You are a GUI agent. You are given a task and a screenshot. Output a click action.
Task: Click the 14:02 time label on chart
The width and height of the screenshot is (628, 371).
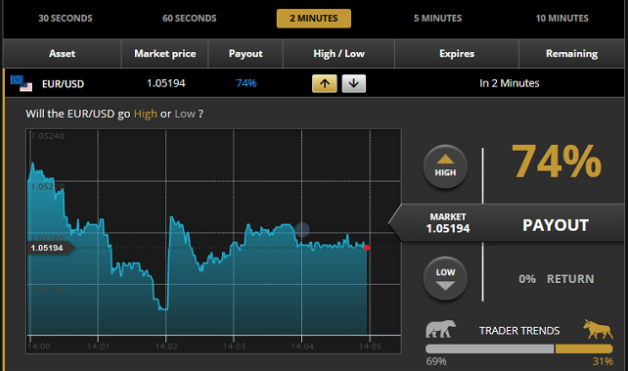166,347
